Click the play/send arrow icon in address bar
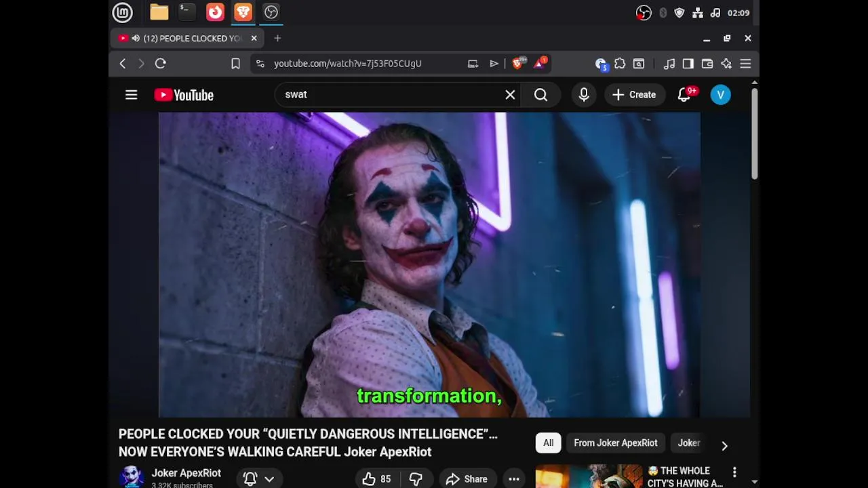 pos(494,64)
